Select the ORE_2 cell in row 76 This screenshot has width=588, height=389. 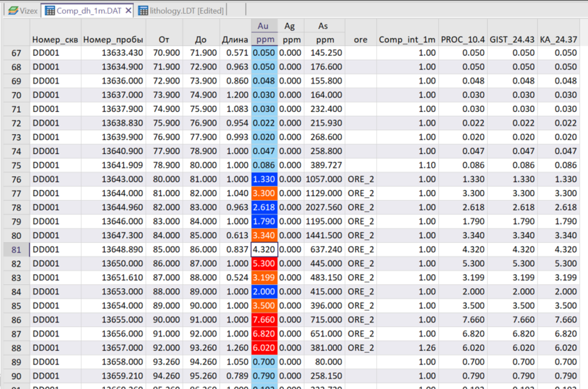click(360, 179)
